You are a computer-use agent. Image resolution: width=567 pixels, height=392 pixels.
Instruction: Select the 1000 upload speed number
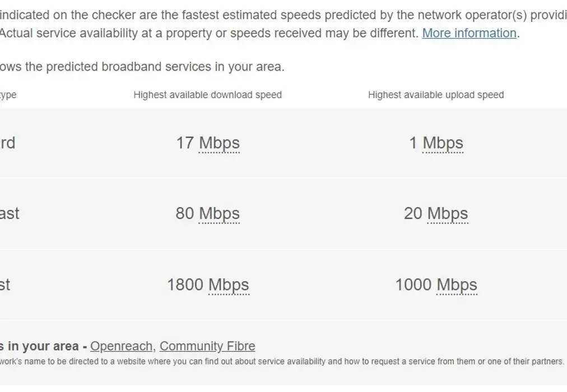click(x=413, y=285)
